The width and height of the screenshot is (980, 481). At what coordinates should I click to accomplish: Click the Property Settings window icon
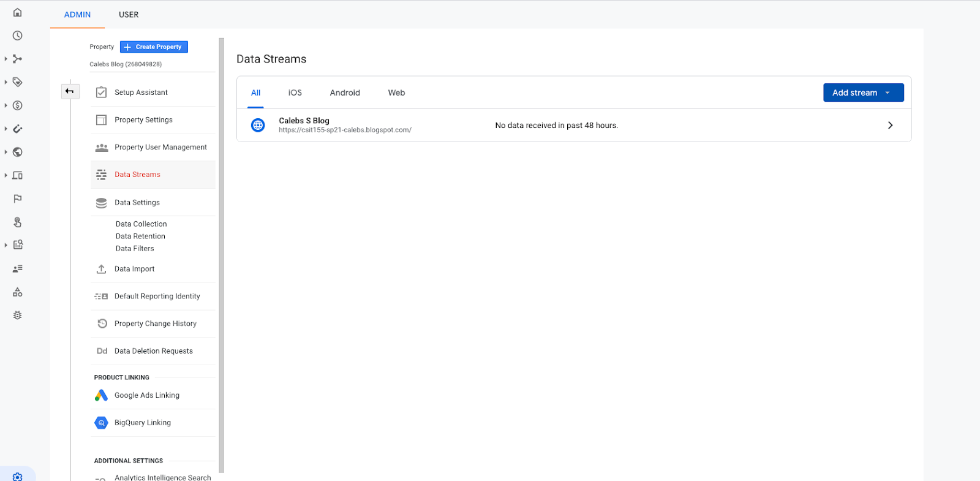coord(102,120)
